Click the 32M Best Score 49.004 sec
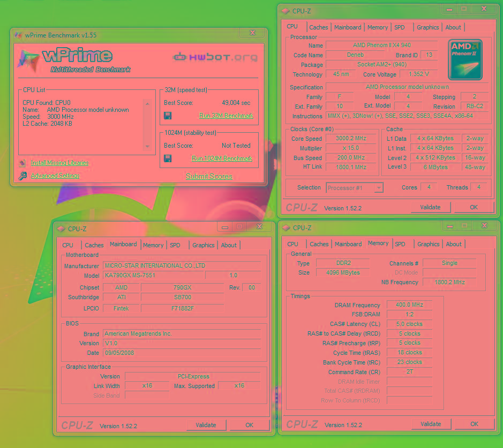This screenshot has width=503, height=448. click(236, 103)
